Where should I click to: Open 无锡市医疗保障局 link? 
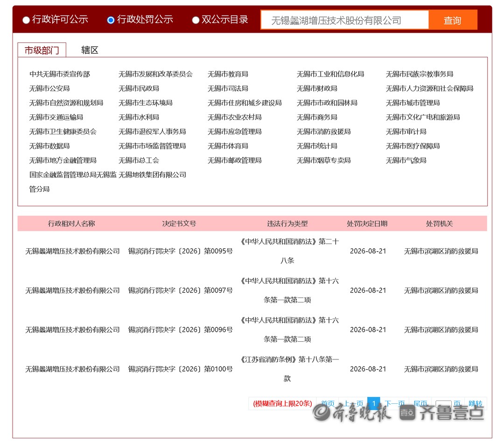413,146
